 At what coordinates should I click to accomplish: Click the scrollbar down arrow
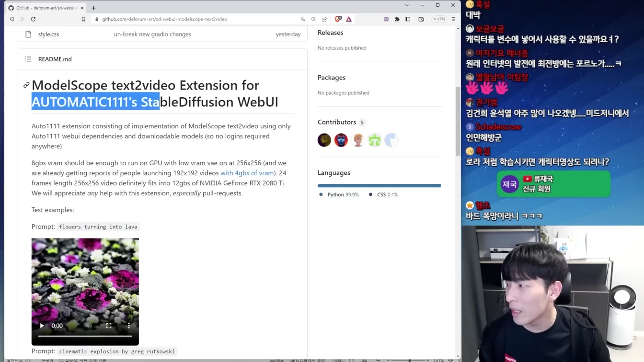[458, 356]
